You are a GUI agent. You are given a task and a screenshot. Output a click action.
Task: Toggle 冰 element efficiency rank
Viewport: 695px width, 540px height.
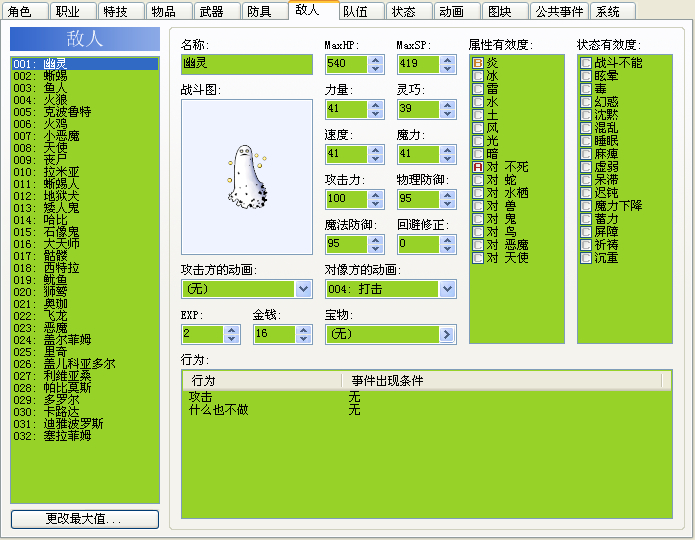point(477,76)
